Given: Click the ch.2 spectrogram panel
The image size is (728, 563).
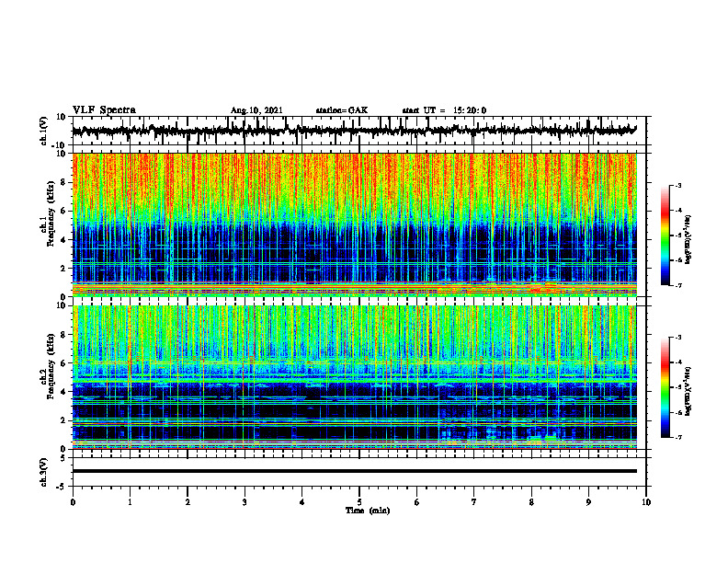Looking at the screenshot, I should coord(354,377).
